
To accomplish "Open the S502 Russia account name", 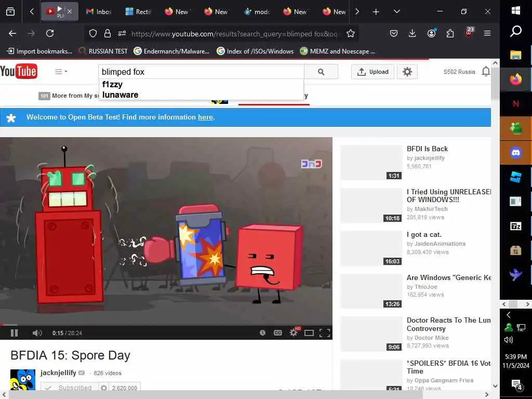I will [459, 72].
